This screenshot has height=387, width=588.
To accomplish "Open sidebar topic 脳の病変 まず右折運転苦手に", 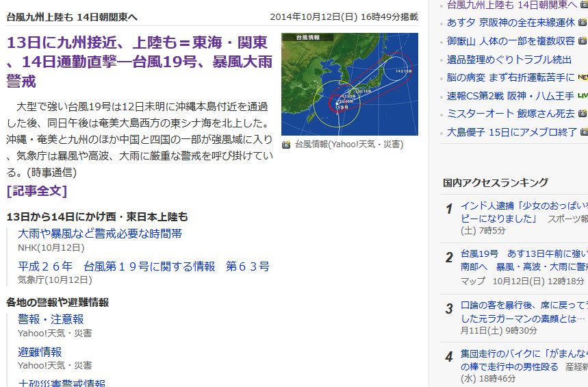I will coord(511,77).
